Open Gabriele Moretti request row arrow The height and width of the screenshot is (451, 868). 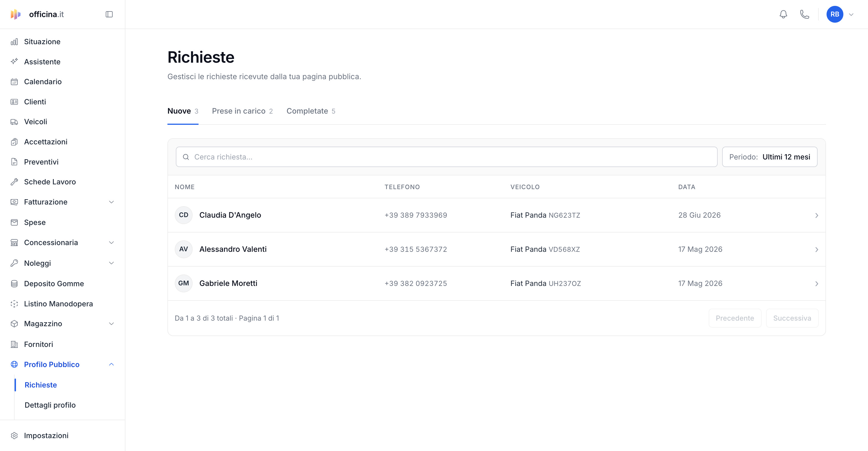pos(816,284)
